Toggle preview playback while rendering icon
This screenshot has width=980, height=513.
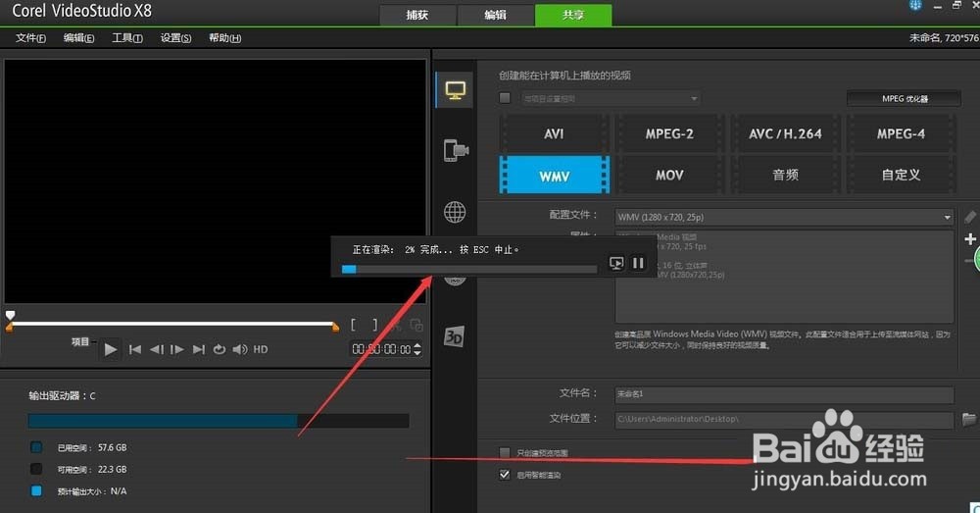pyautogui.click(x=616, y=264)
